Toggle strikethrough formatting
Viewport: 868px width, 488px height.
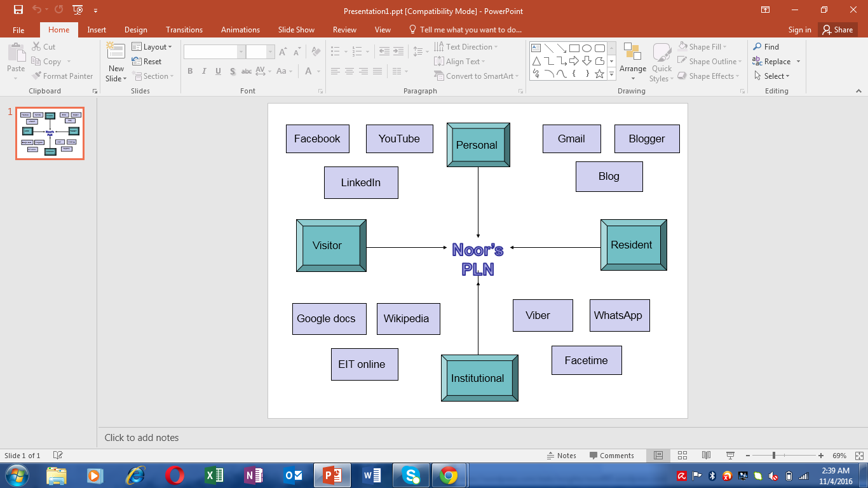247,72
